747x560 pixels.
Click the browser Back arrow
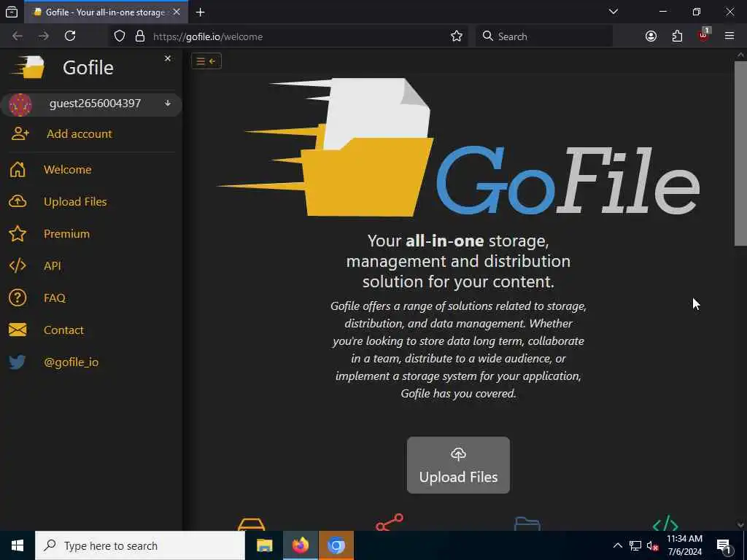click(18, 36)
